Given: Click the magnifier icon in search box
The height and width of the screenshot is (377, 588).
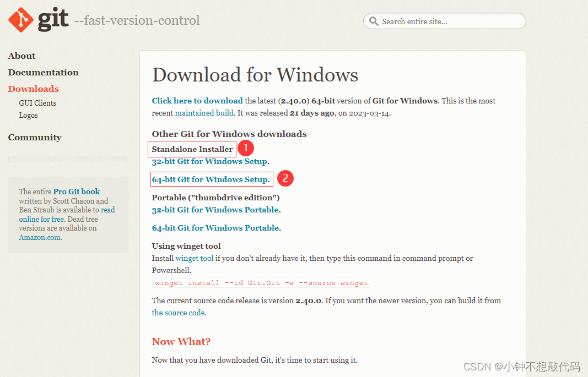Looking at the screenshot, I should pos(374,21).
